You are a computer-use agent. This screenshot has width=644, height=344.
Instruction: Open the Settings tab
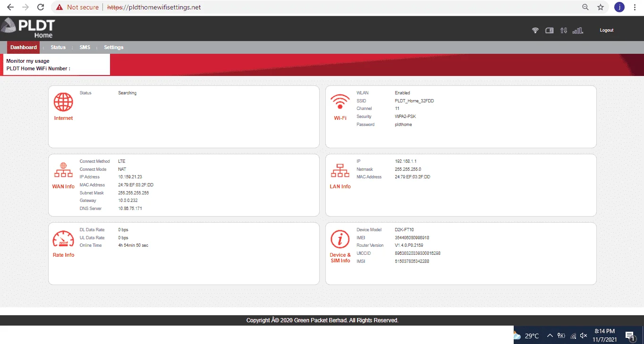114,47
